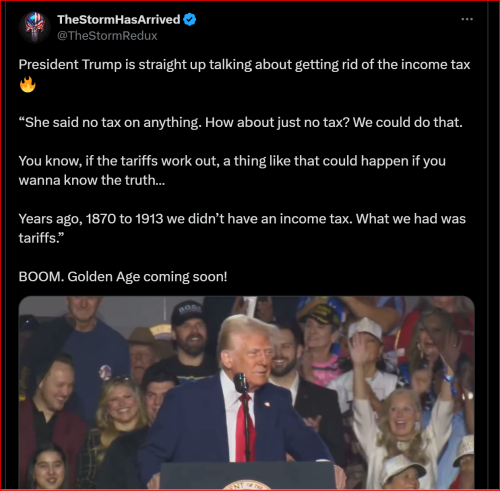Click the man in the tan cowboy hat
Screen dimensions: 500x491
click(143, 350)
